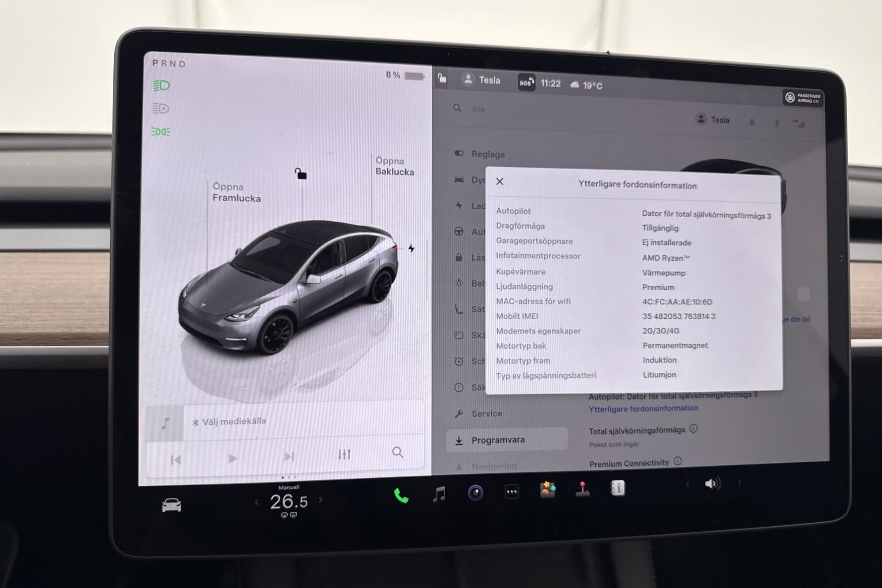The image size is (882, 588).
Task: Select Service in the settings menu
Action: point(486,413)
